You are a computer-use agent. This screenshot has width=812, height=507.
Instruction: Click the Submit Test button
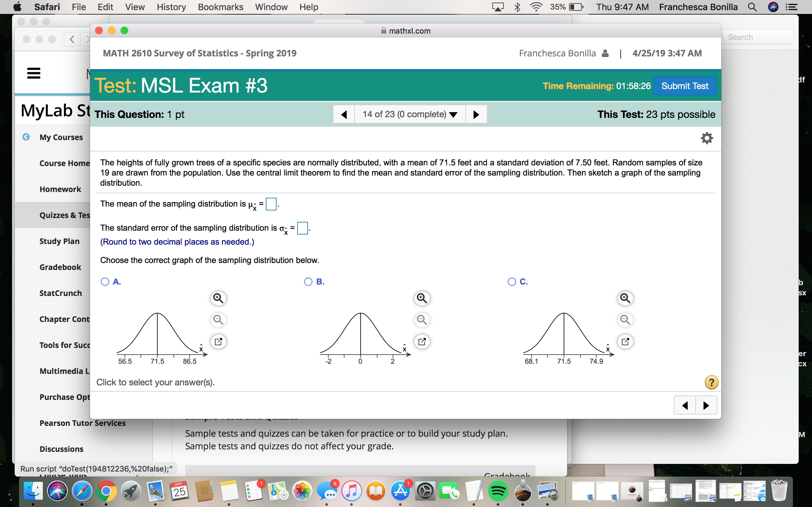684,86
